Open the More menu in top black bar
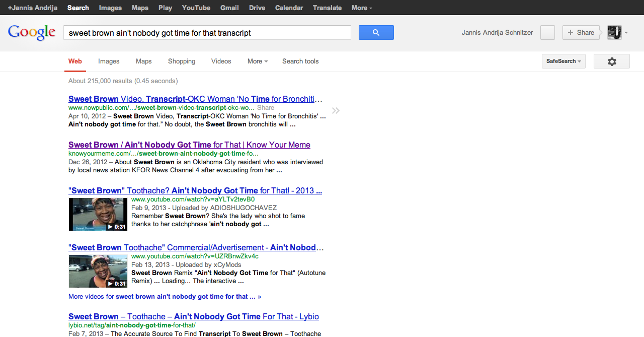The height and width of the screenshot is (337, 644). tap(362, 8)
